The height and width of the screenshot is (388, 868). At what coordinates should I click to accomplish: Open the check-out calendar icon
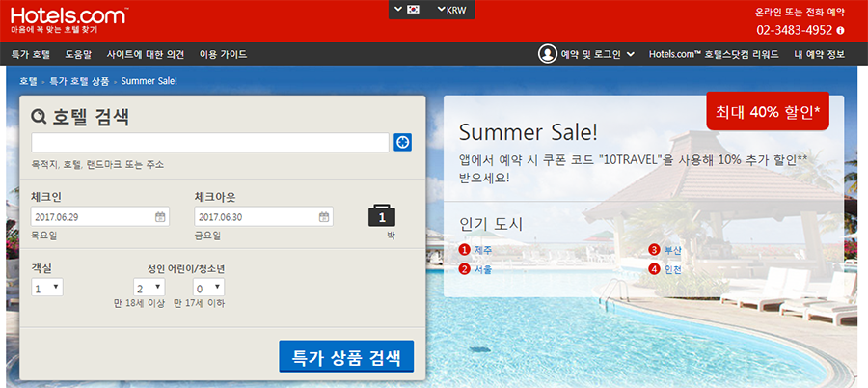pos(323,217)
